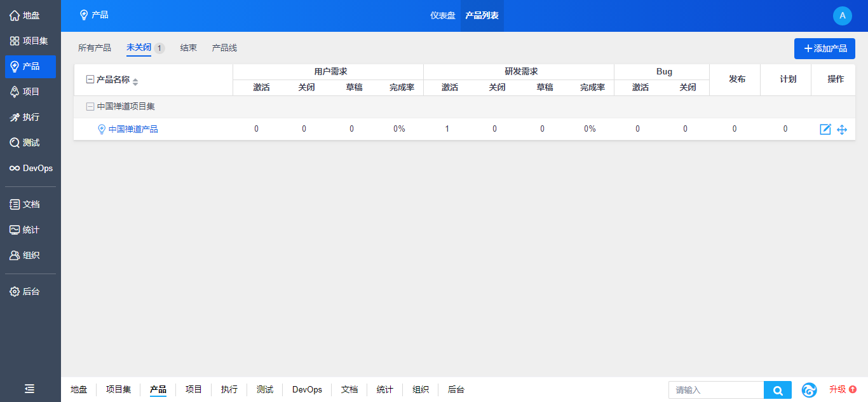Click 地盘 in the bottom bar
This screenshot has height=402, width=868.
coord(79,389)
